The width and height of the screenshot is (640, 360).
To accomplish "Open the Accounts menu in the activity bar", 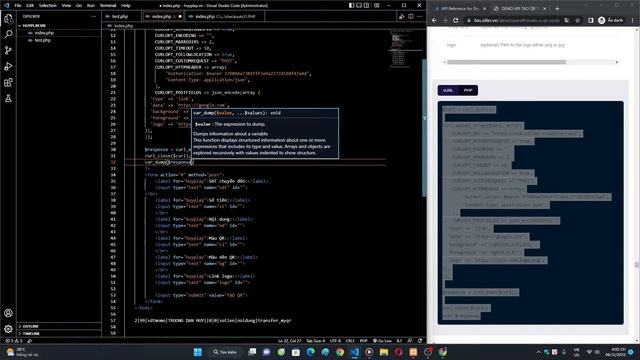I will point(8,313).
